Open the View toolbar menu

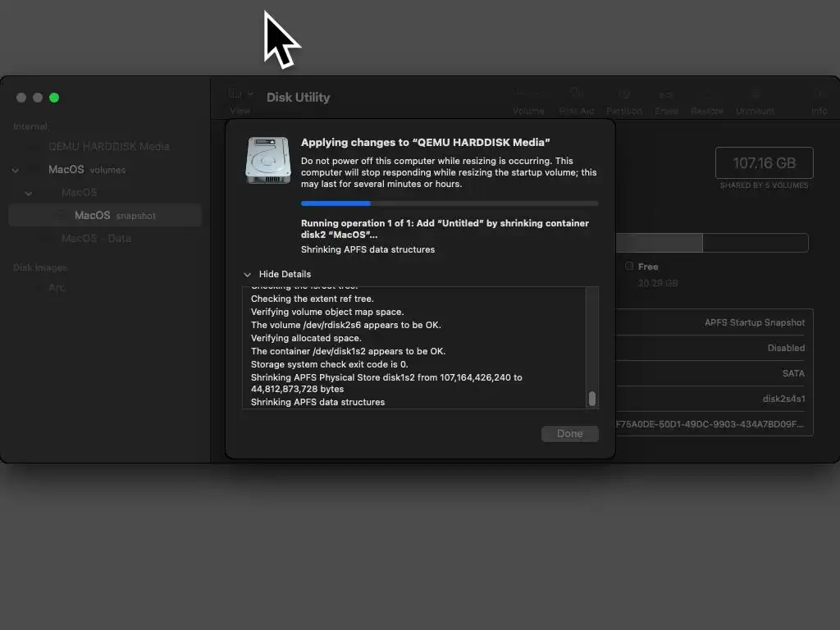coord(240,100)
